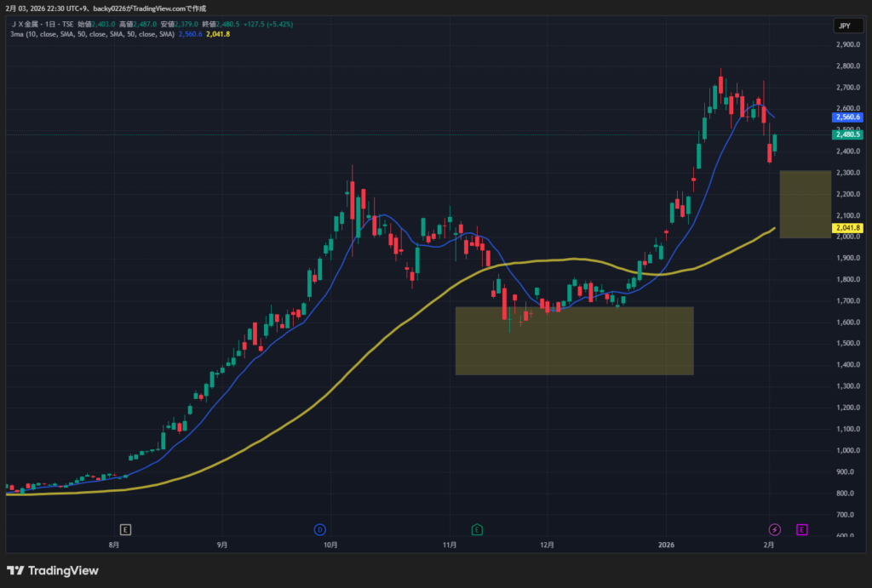
Task: Select the large yellow rectangle below 1,700
Action: coord(574,340)
